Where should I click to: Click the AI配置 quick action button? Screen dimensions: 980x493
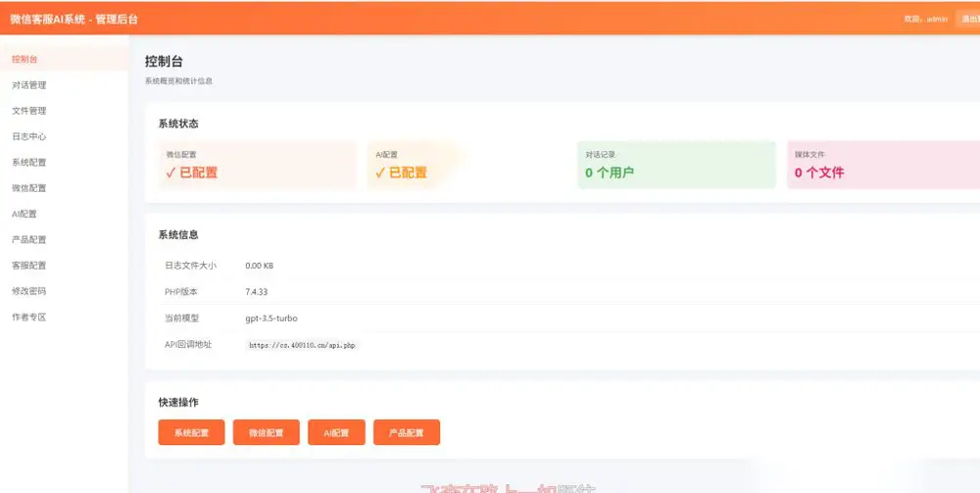[x=336, y=432]
